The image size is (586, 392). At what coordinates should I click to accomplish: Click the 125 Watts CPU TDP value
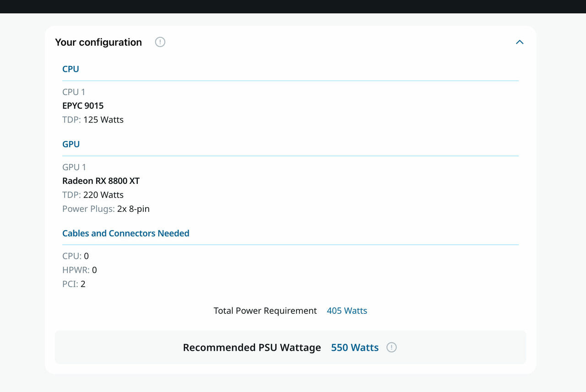point(103,120)
